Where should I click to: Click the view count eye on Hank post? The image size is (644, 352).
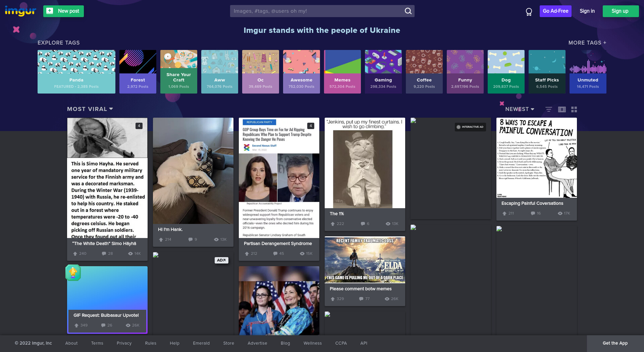(x=216, y=240)
